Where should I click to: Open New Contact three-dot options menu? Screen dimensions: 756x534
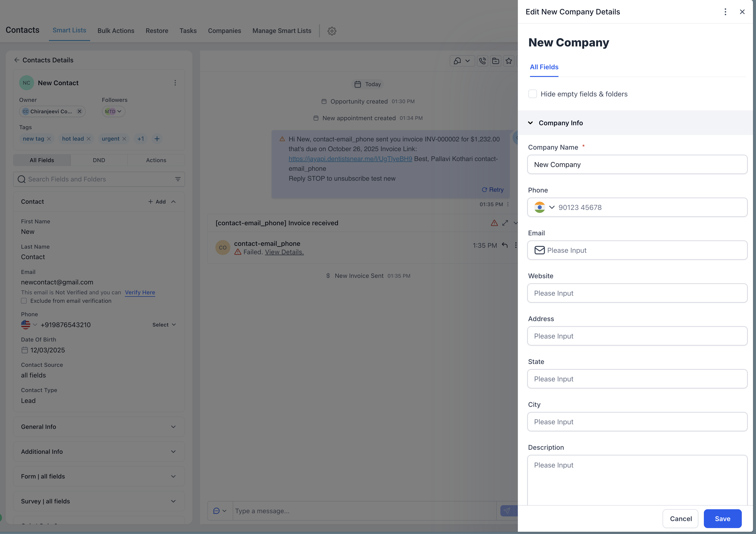175,83
